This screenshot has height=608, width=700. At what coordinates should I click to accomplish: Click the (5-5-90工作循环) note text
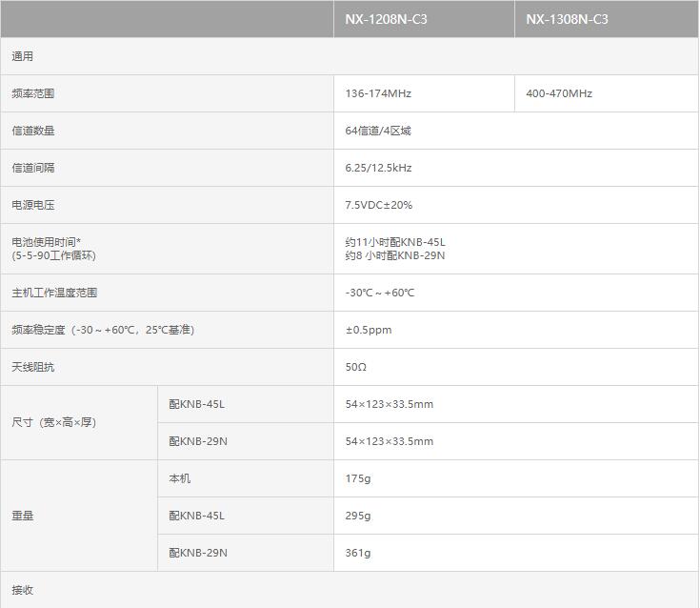tap(53, 255)
